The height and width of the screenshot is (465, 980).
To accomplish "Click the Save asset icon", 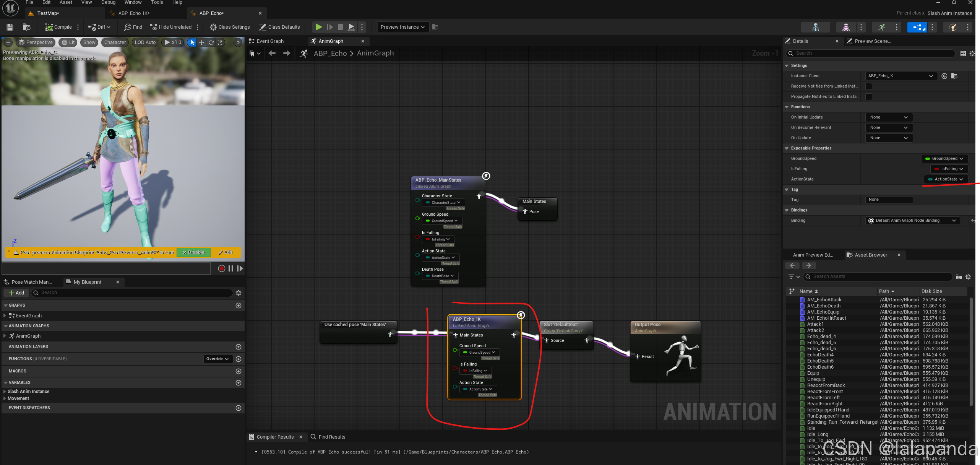I will tap(10, 27).
